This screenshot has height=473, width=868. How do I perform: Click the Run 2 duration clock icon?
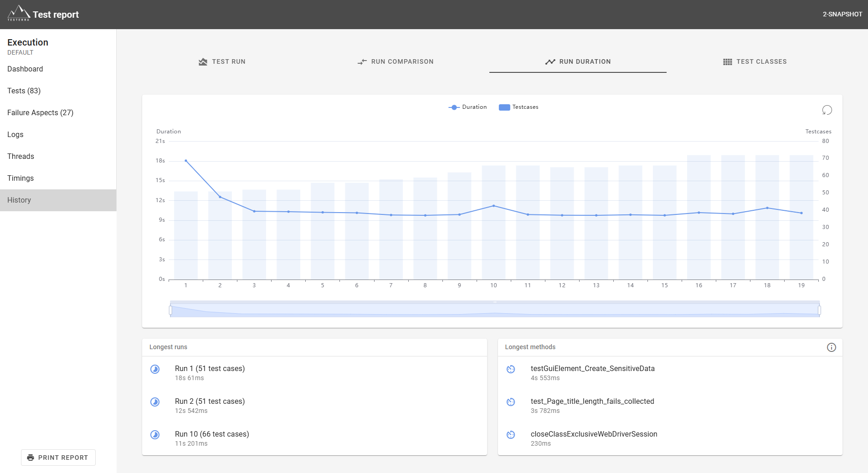pyautogui.click(x=155, y=402)
